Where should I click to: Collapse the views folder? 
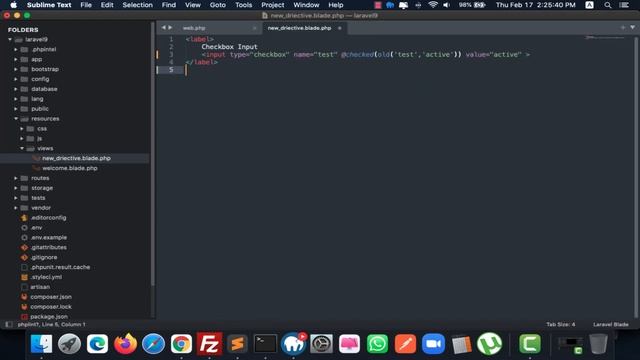pyautogui.click(x=22, y=148)
